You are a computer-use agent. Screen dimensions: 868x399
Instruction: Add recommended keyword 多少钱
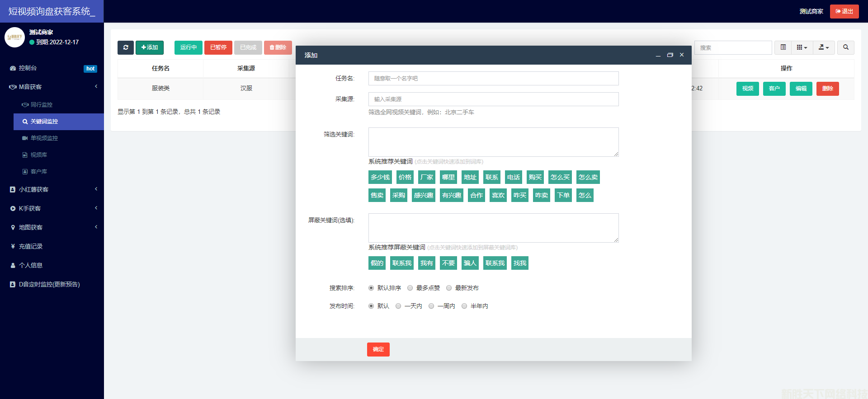coord(380,177)
